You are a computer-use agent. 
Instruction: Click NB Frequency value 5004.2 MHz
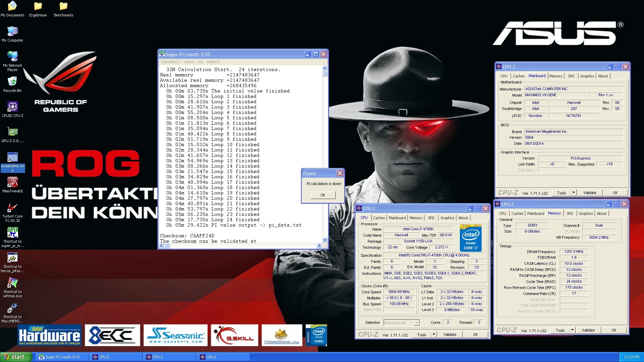[x=599, y=237]
